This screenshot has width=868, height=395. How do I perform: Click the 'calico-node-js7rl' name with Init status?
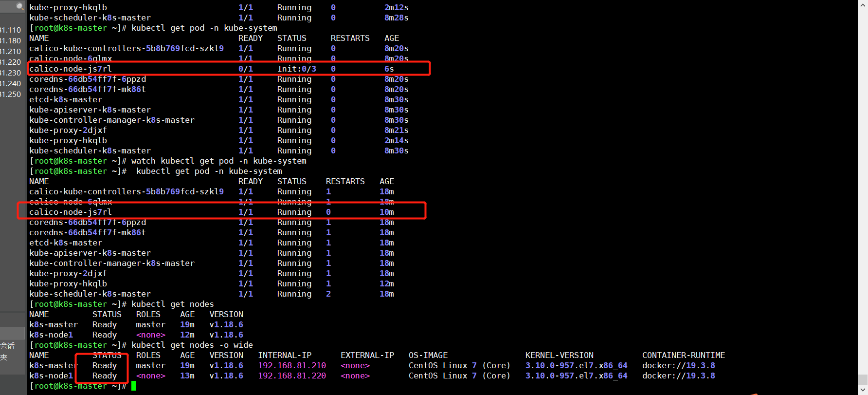coord(71,69)
